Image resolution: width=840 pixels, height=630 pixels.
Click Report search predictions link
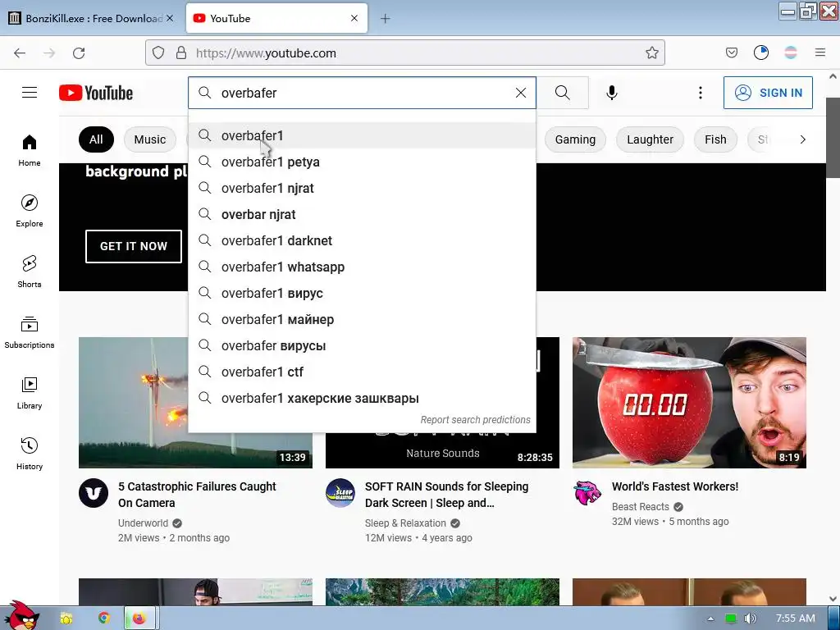pos(475,419)
